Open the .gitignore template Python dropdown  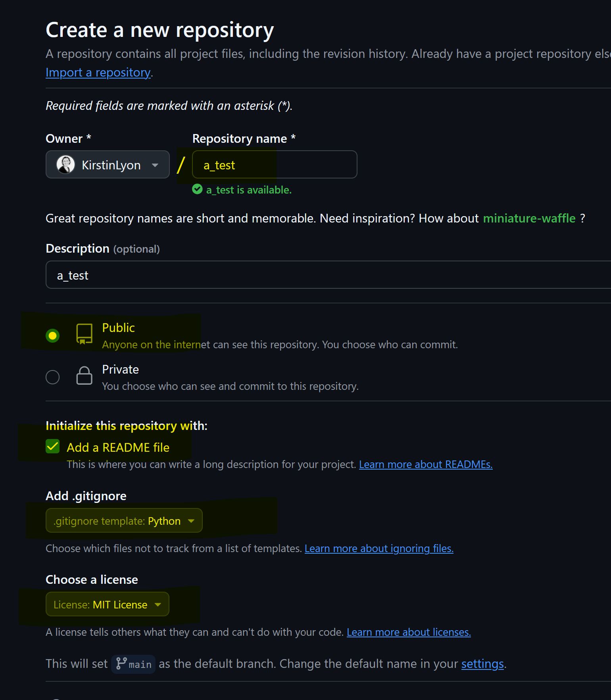[x=124, y=521]
